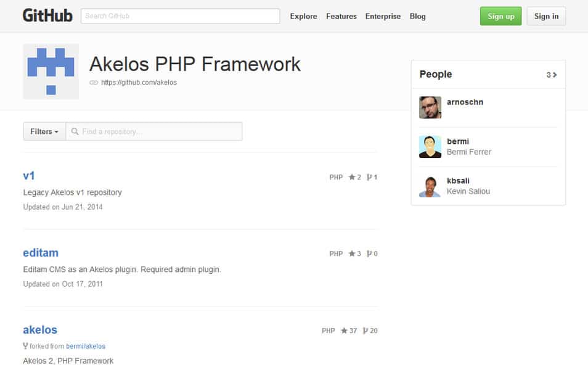Viewport: 588px width, 370px height.
Task: Click the 'Editam CMS as an Akelos plugin' description
Action: pyautogui.click(x=122, y=269)
